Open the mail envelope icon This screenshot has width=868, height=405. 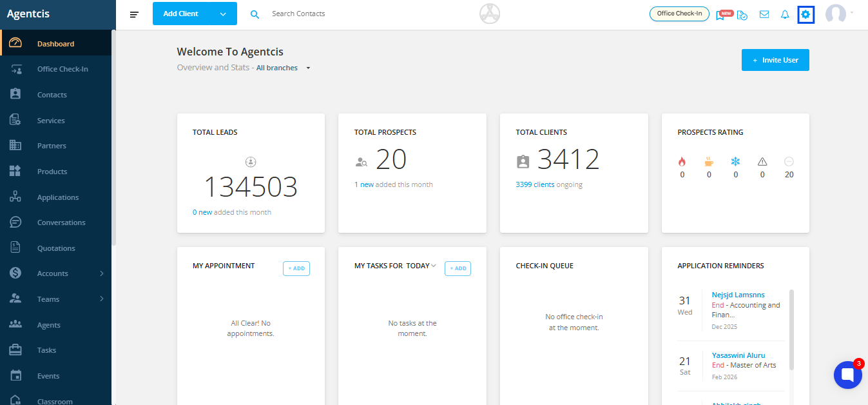[x=764, y=14]
